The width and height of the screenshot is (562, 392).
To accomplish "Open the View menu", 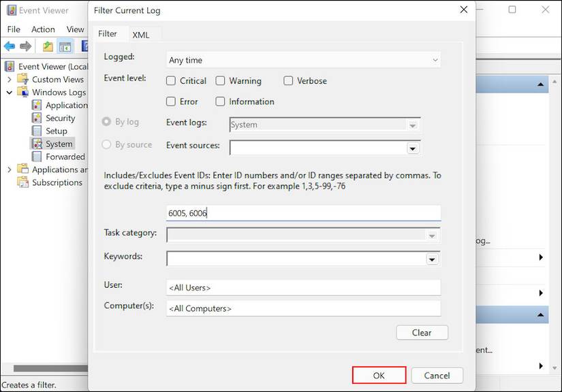I will pos(75,29).
